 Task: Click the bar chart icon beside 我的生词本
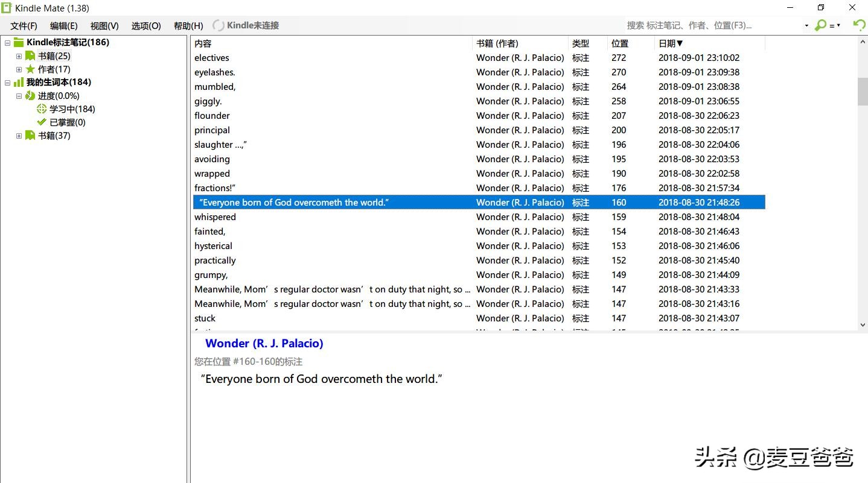(x=19, y=83)
